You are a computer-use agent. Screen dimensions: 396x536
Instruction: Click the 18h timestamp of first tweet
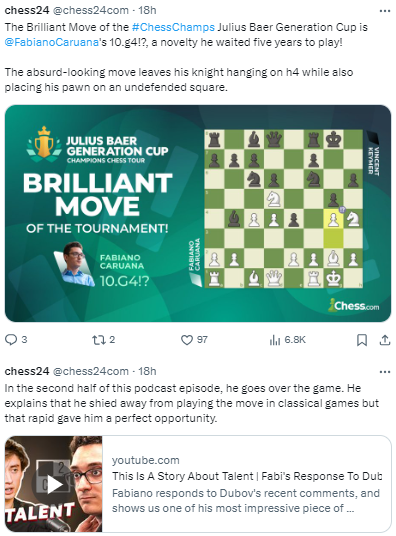pos(147,10)
